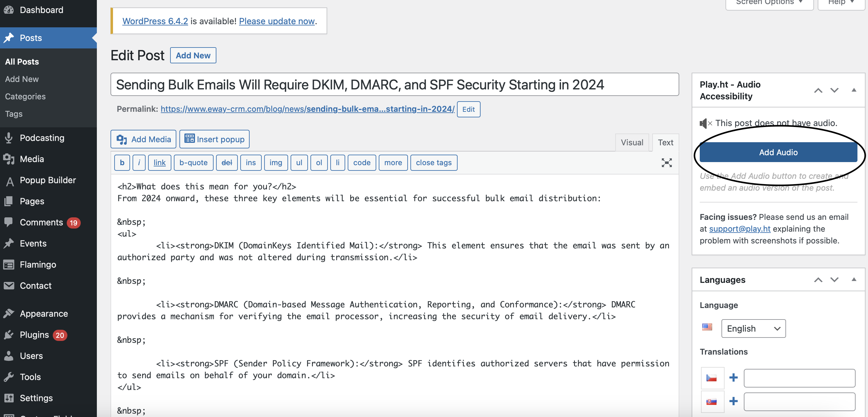Add Slovak translation with plus icon

click(733, 401)
